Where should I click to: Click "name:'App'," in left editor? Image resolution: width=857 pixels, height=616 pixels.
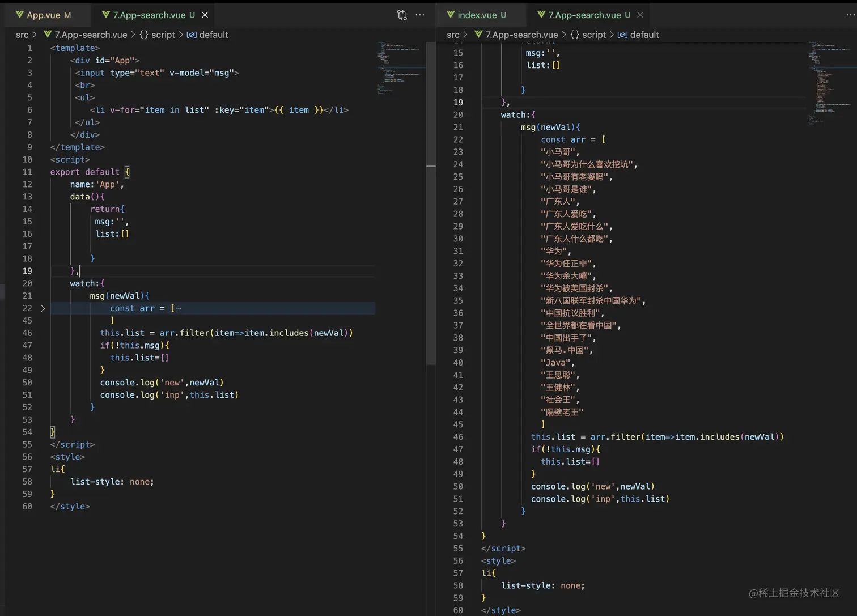coord(97,184)
